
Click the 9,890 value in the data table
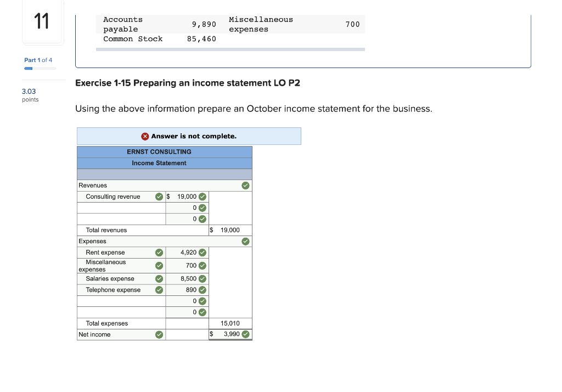click(x=204, y=24)
